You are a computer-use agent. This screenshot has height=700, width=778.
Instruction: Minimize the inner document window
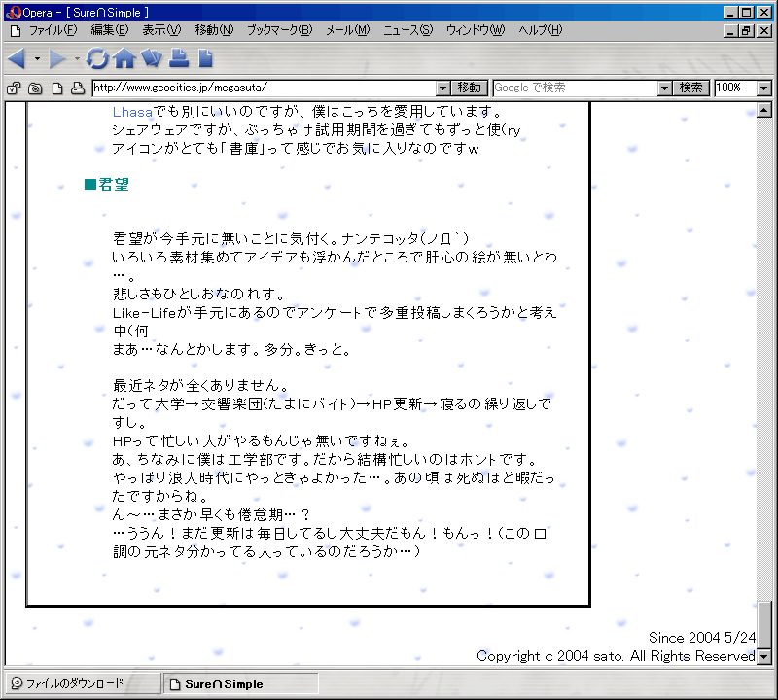730,31
